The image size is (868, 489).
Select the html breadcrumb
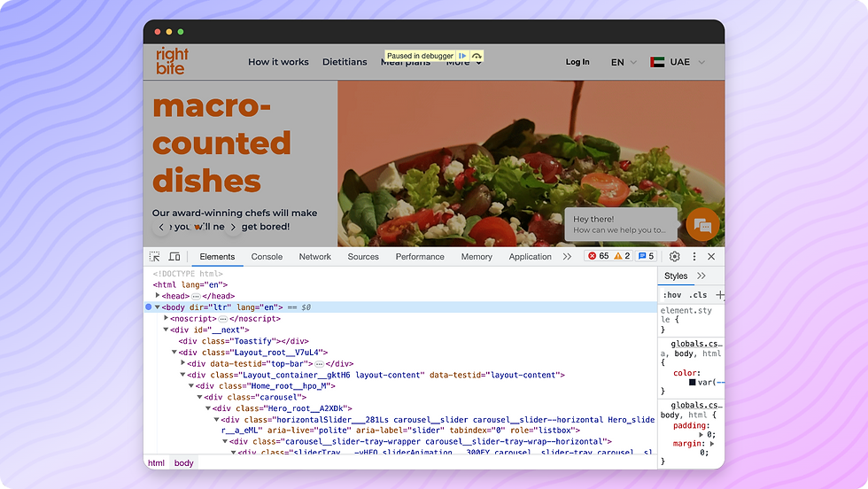point(156,463)
